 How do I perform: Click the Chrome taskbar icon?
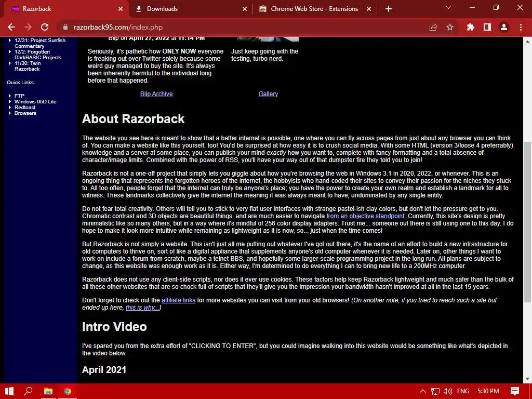click(68, 391)
